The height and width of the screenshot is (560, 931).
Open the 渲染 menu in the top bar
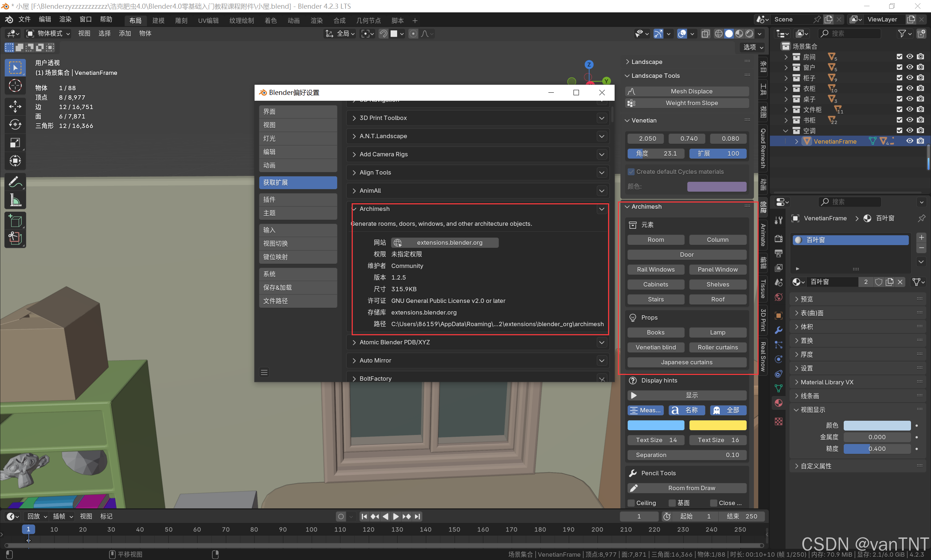tap(65, 19)
